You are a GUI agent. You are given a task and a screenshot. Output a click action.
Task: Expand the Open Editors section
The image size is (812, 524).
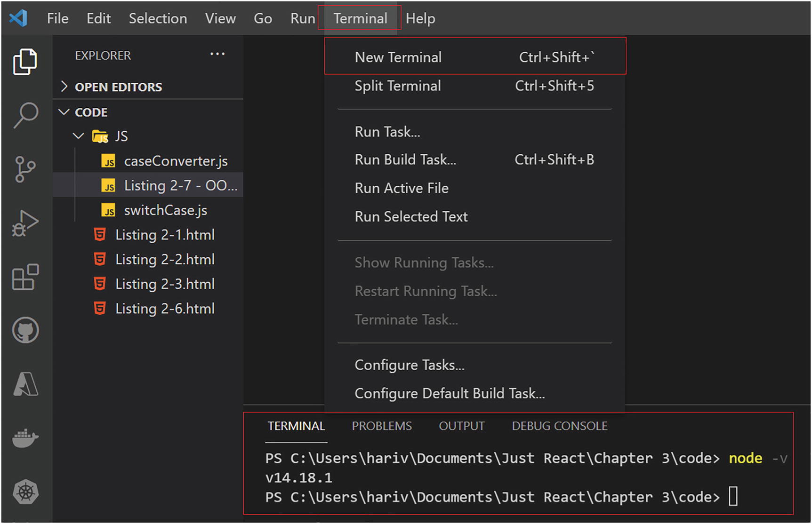tap(118, 87)
